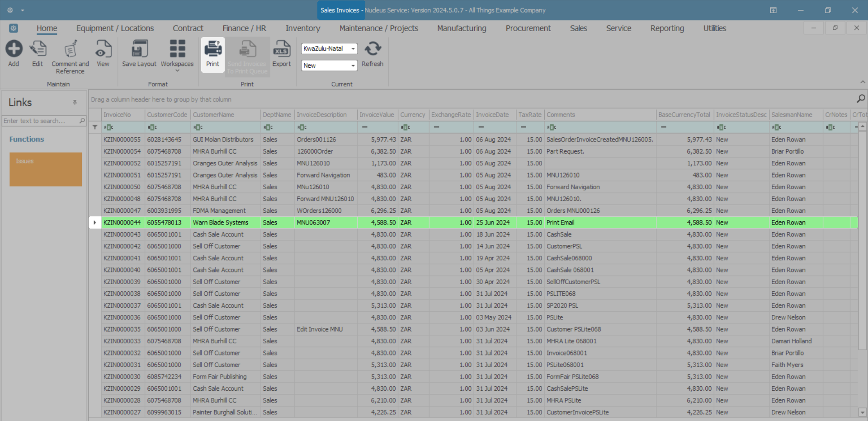The height and width of the screenshot is (421, 868).
Task: Switch to the Manufacturing tab
Action: pos(462,28)
